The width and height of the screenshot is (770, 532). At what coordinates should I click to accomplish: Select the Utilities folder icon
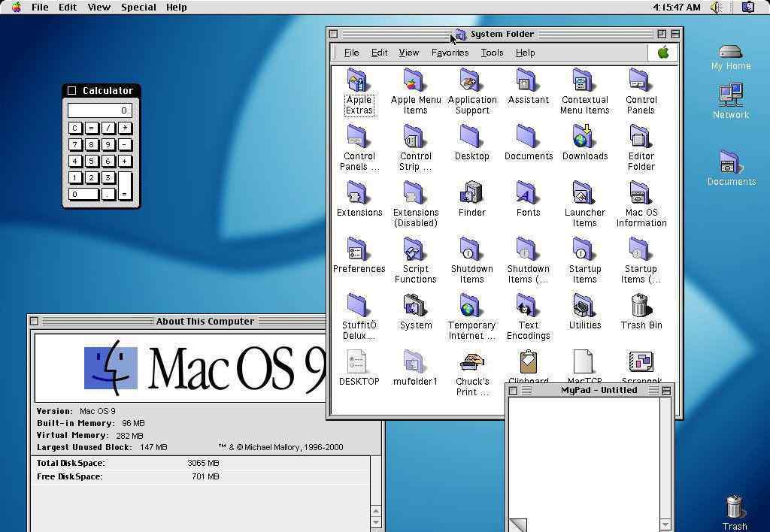tap(584, 306)
